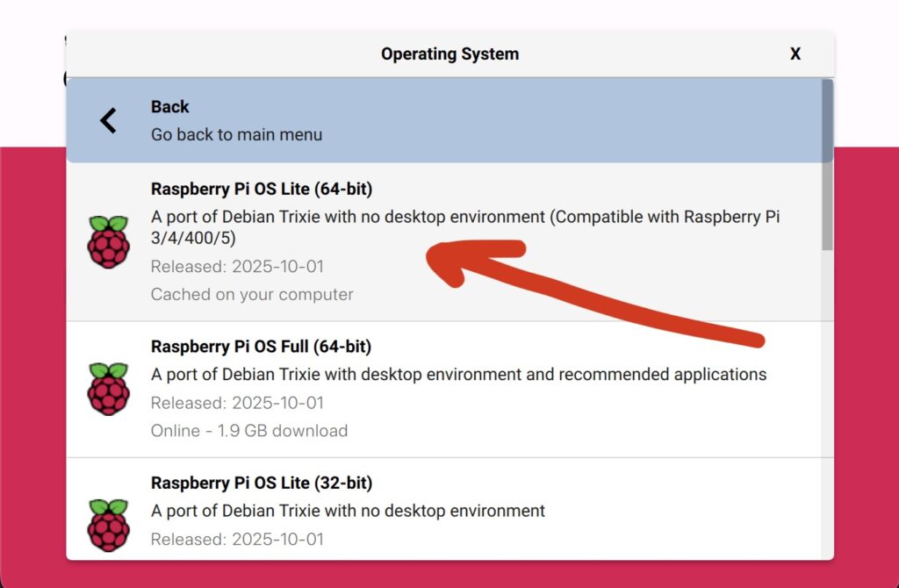Click the raspberry logo beside OS Full (64-bit)
The image size is (899, 588).
pyautogui.click(x=108, y=389)
